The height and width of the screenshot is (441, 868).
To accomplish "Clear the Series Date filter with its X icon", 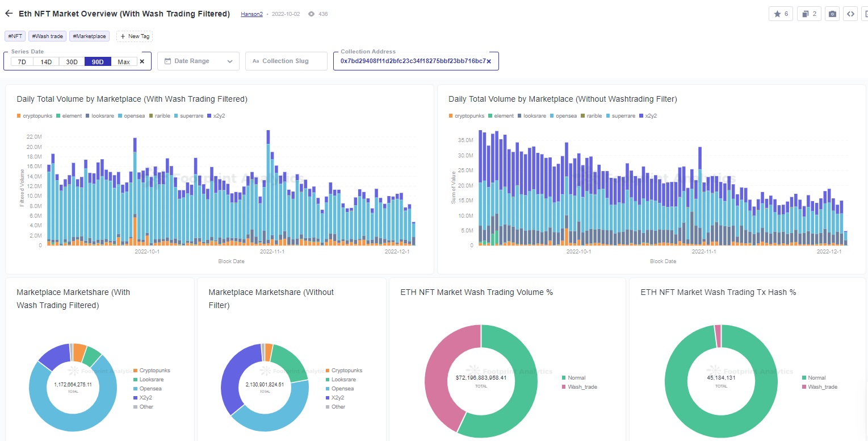I will [x=142, y=61].
